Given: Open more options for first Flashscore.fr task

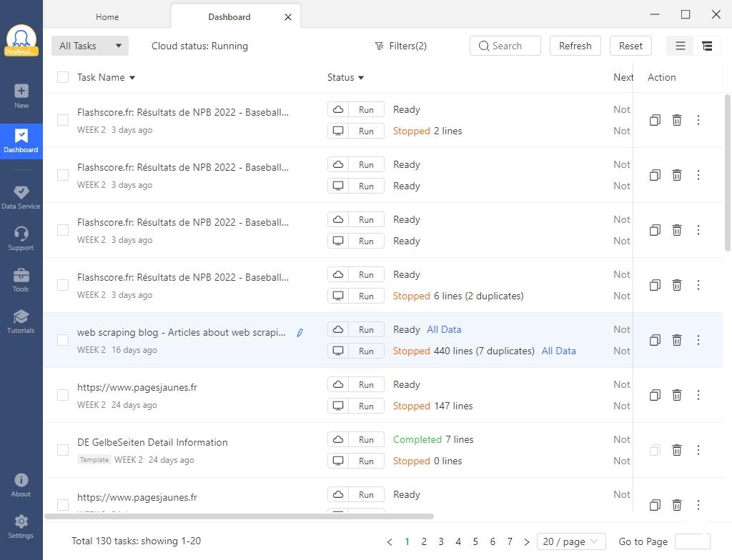Looking at the screenshot, I should [698, 120].
